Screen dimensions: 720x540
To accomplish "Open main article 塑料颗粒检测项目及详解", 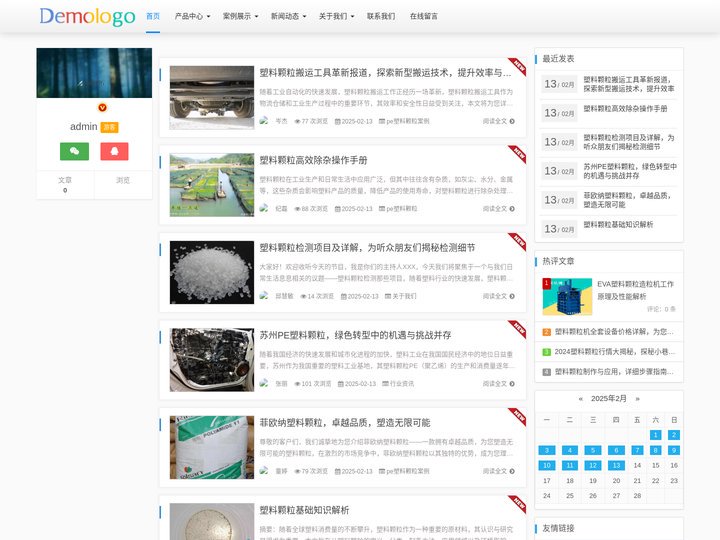I will click(x=367, y=248).
